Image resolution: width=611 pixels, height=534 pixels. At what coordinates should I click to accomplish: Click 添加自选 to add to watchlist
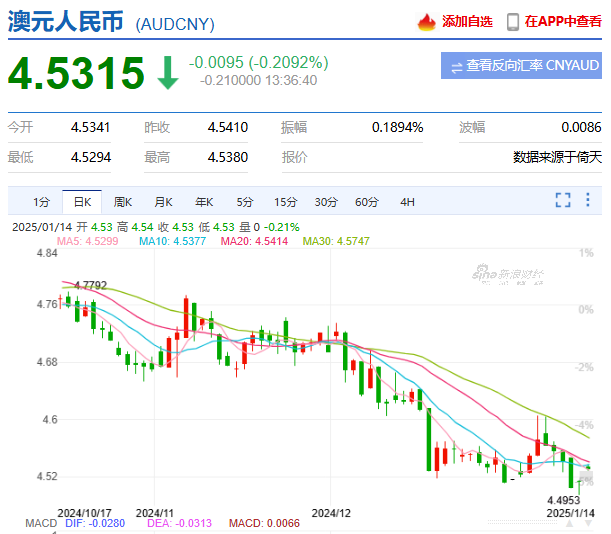[467, 22]
